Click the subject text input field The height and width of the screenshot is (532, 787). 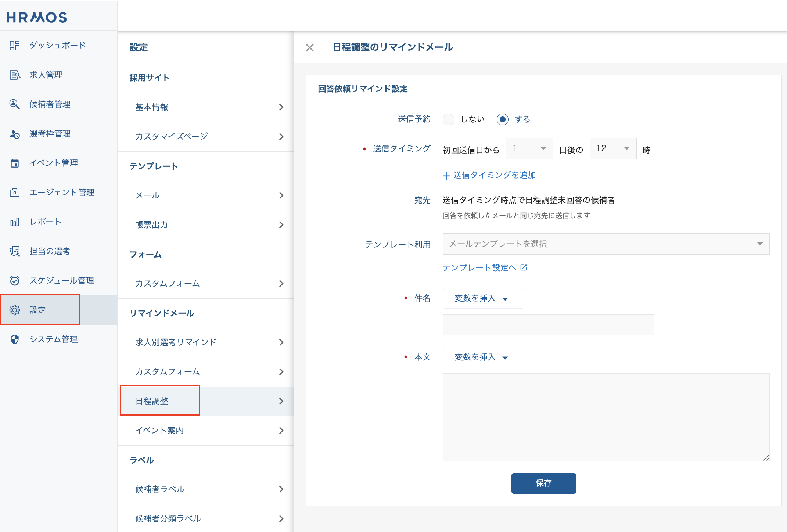(548, 325)
